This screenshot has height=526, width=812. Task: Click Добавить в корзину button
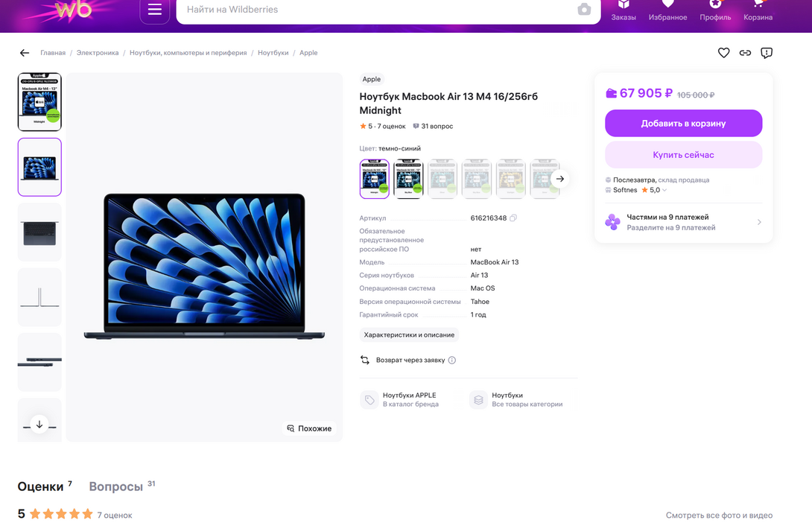[683, 124]
